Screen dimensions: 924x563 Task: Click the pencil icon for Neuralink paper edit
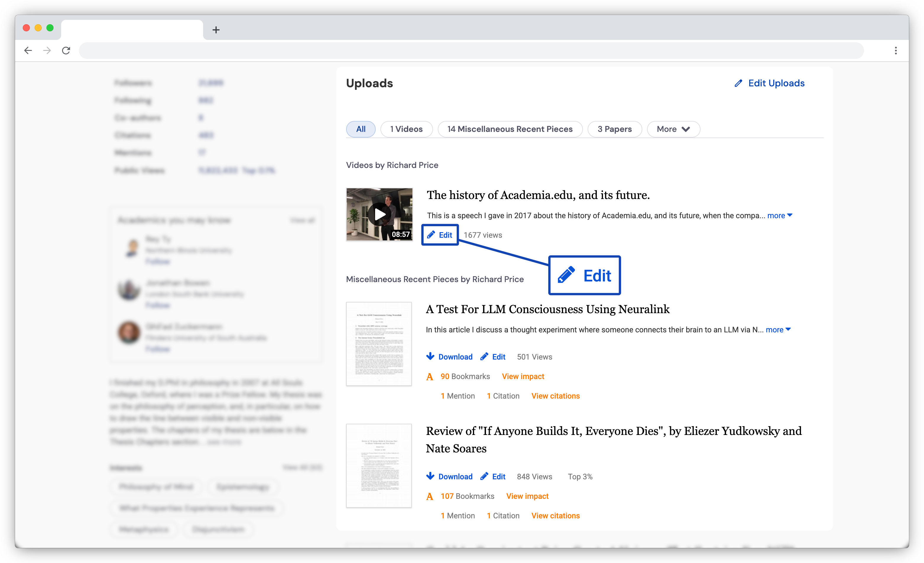coord(484,356)
